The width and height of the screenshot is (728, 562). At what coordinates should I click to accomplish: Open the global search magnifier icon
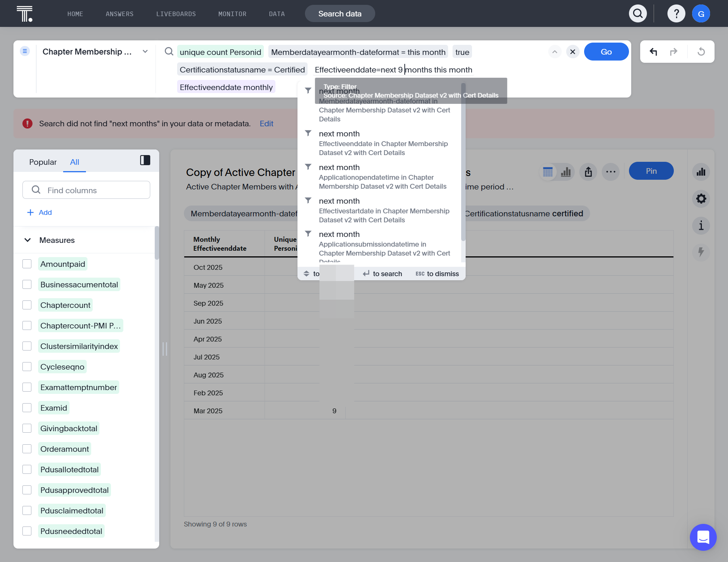tap(638, 14)
